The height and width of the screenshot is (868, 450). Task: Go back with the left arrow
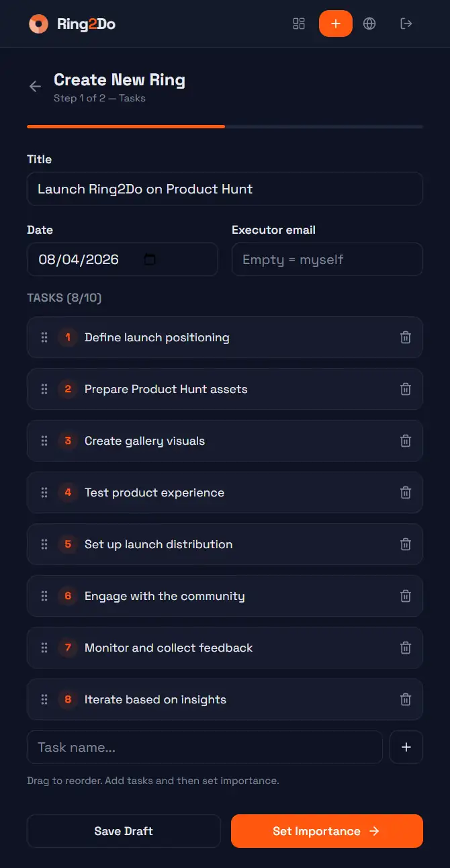coord(35,87)
